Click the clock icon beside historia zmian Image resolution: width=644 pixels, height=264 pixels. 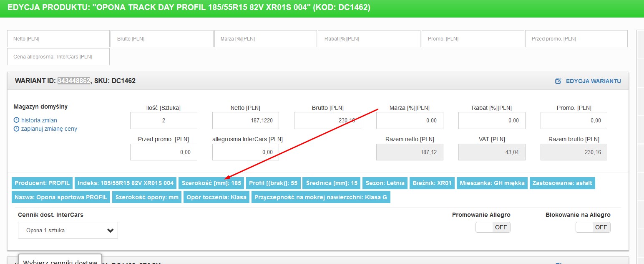point(17,120)
